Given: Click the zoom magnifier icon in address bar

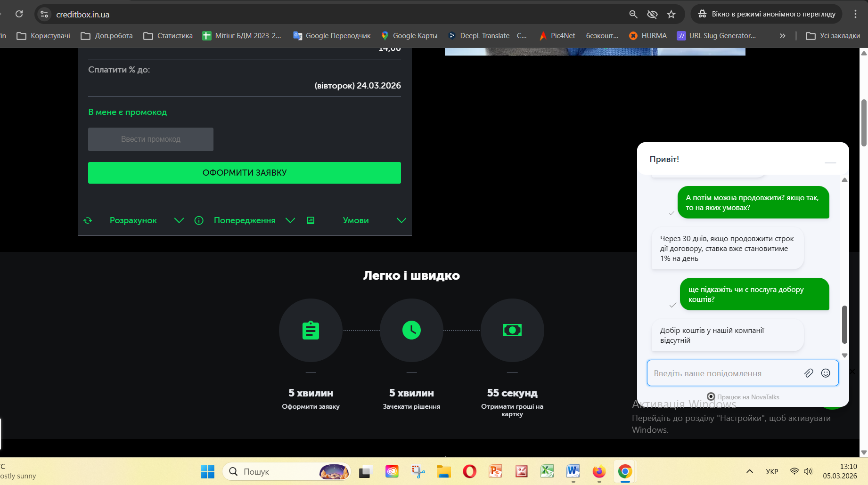Looking at the screenshot, I should tap(633, 14).
